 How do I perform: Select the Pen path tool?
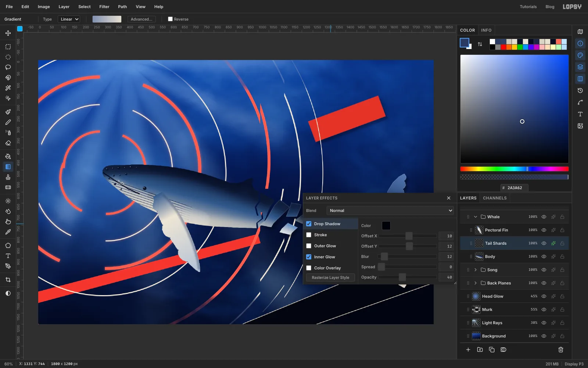(8, 266)
